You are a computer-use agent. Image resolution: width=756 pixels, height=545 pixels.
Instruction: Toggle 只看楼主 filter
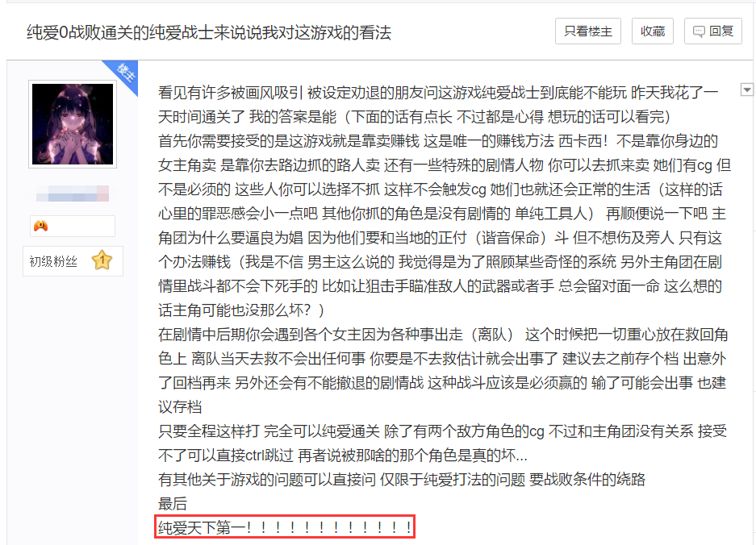(x=587, y=31)
